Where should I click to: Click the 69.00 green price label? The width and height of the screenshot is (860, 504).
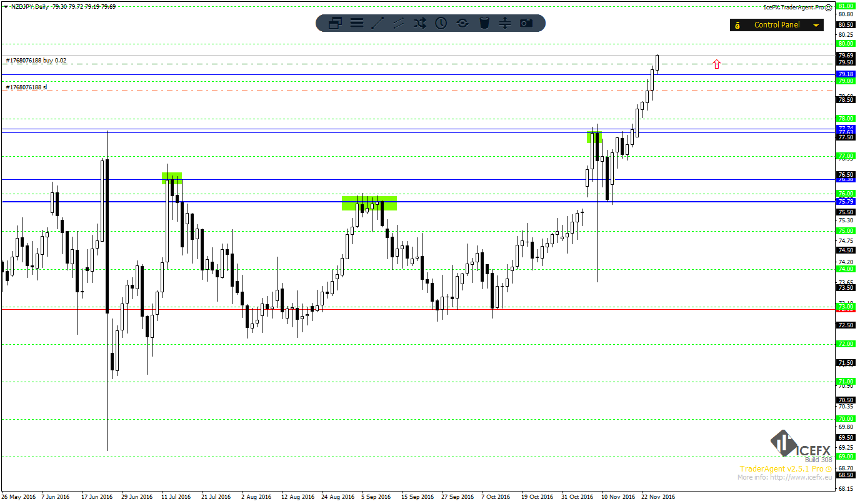coord(846,457)
